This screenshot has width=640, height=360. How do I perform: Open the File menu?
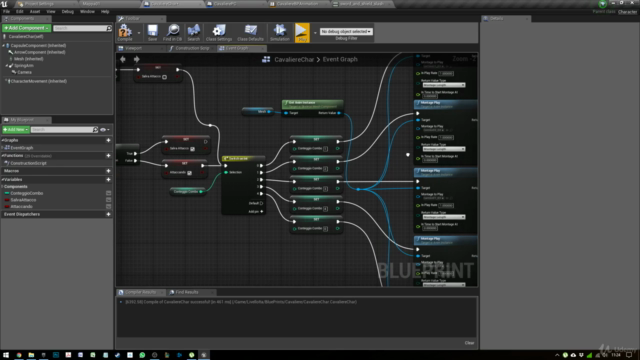7,11
